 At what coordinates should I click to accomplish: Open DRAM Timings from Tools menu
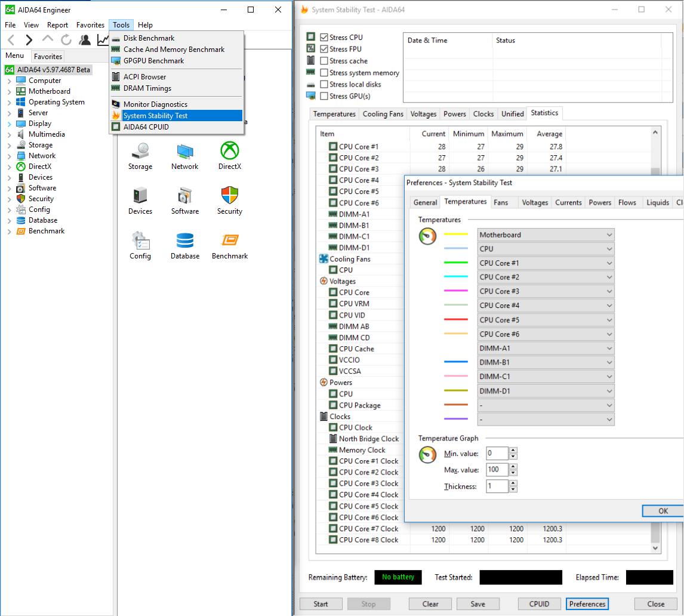click(x=177, y=88)
